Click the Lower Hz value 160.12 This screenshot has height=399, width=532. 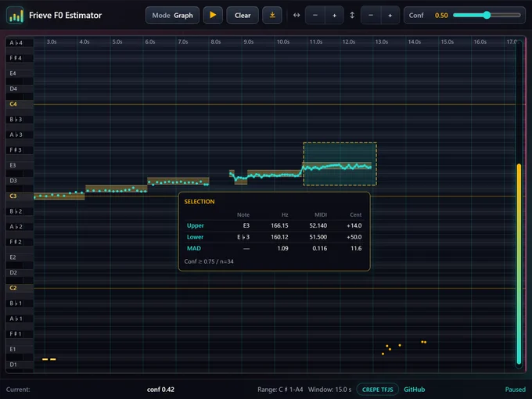click(x=279, y=237)
